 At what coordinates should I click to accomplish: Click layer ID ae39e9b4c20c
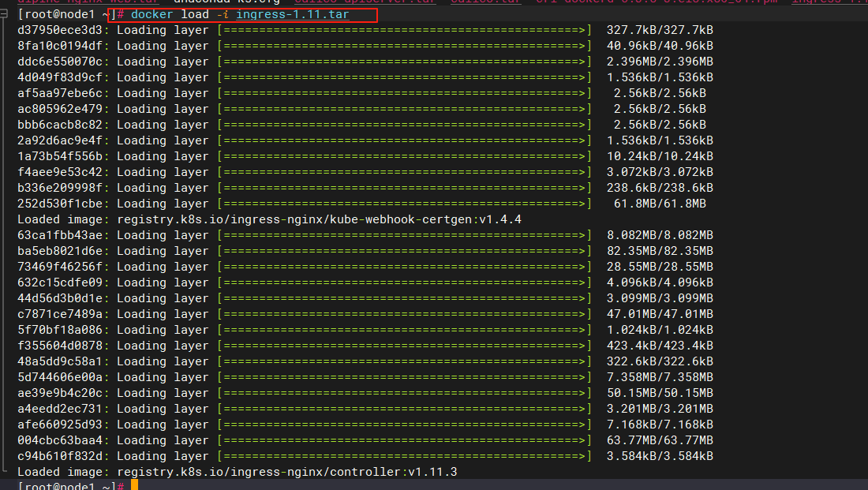point(60,393)
